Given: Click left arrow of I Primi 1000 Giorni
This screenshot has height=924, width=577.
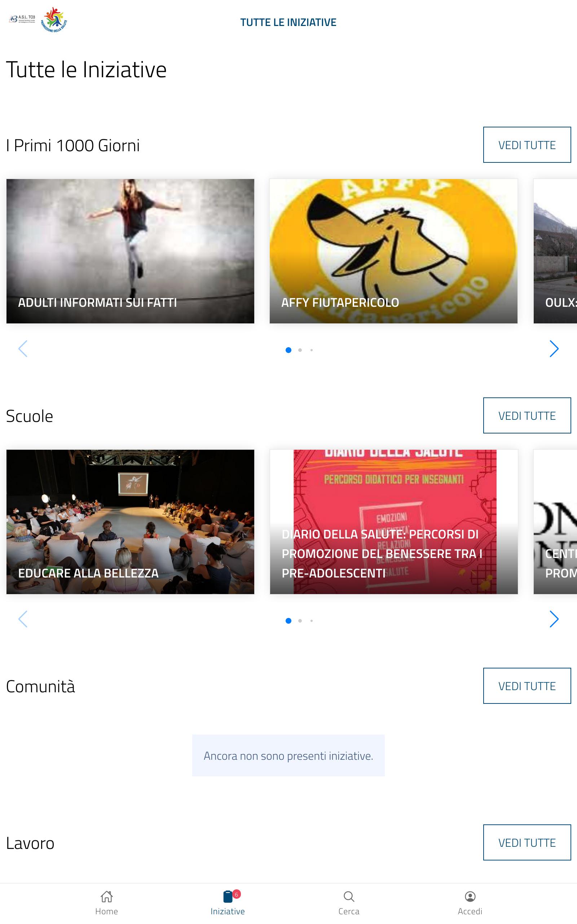Looking at the screenshot, I should click(23, 349).
